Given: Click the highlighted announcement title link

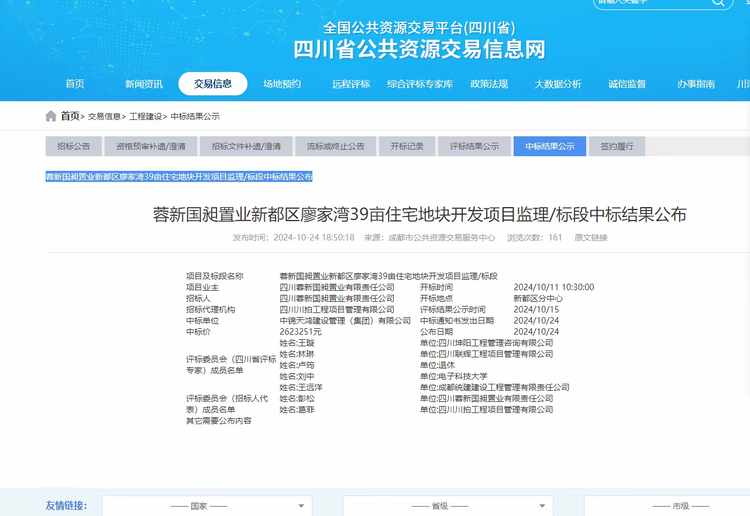Looking at the screenshot, I should click(179, 176).
